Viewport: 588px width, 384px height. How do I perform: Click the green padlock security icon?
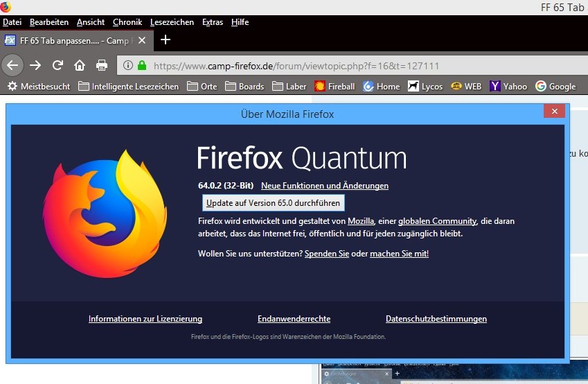pos(142,65)
